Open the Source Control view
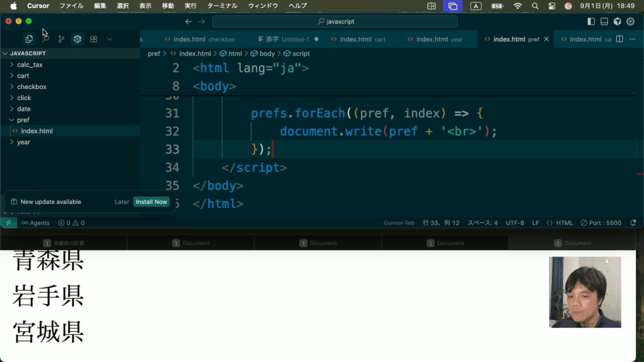644x362 pixels. (x=61, y=39)
